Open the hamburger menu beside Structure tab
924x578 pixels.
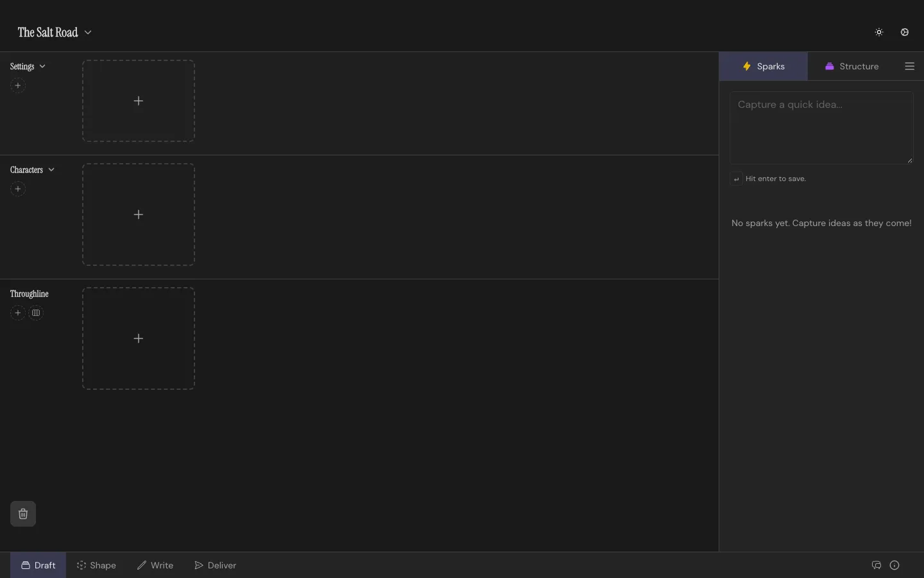tap(910, 66)
